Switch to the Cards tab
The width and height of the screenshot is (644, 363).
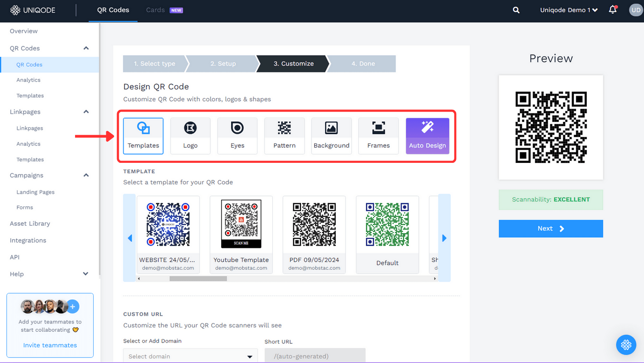click(155, 10)
